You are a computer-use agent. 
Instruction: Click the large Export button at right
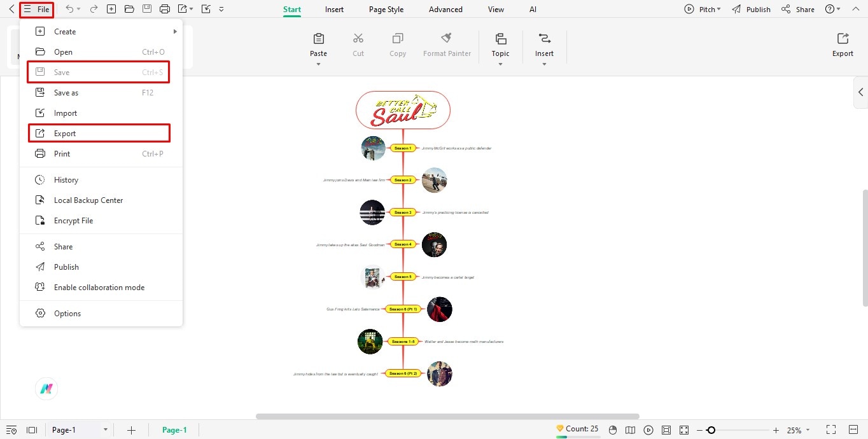coord(843,45)
